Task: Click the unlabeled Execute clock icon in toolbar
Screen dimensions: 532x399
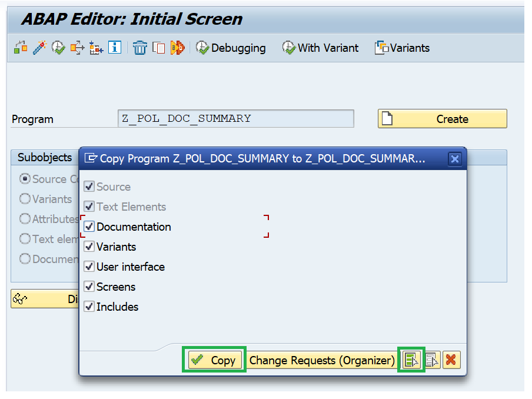Action: (x=58, y=48)
